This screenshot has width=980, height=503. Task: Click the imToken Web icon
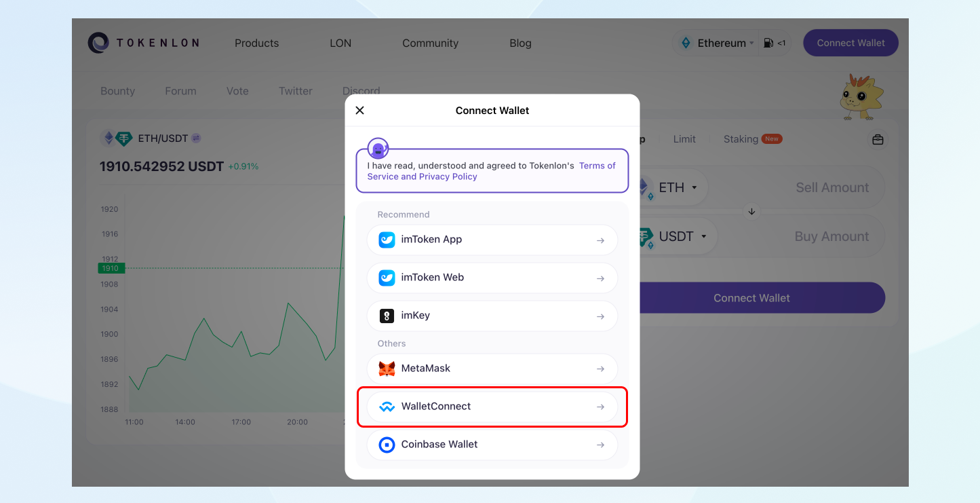[x=387, y=278]
